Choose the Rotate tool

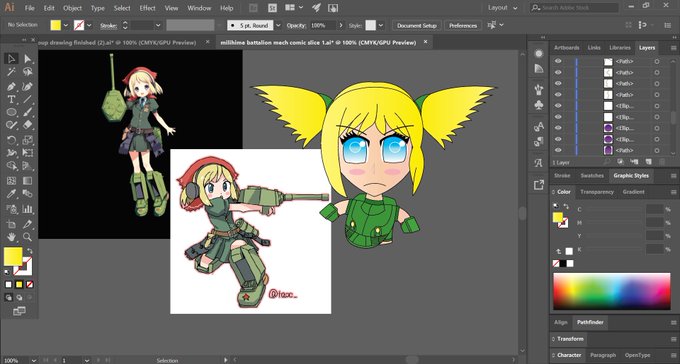11,140
